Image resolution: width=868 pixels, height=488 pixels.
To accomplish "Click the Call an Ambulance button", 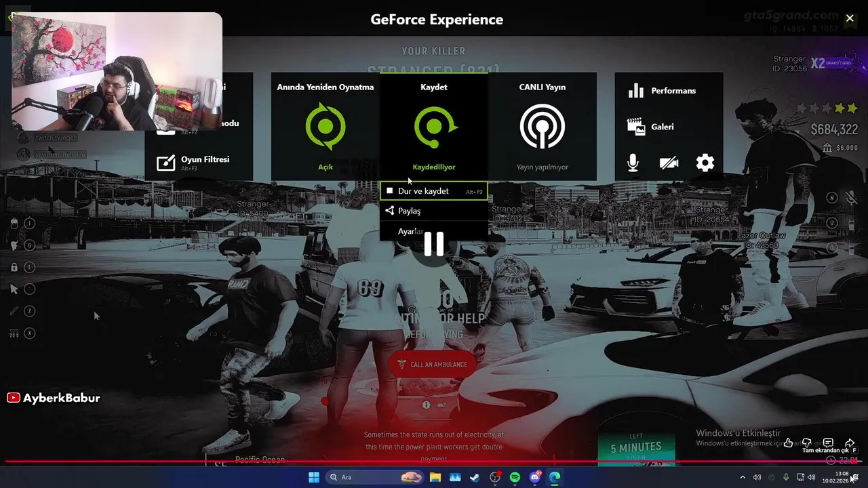I will (432, 364).
